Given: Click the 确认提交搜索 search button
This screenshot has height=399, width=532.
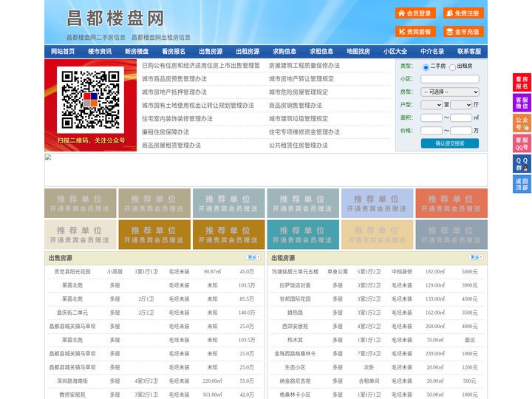Looking at the screenshot, I should (450, 143).
